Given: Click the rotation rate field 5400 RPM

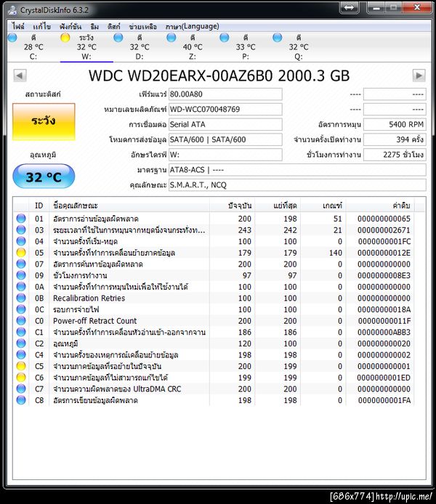Looking at the screenshot, I should (395, 125).
